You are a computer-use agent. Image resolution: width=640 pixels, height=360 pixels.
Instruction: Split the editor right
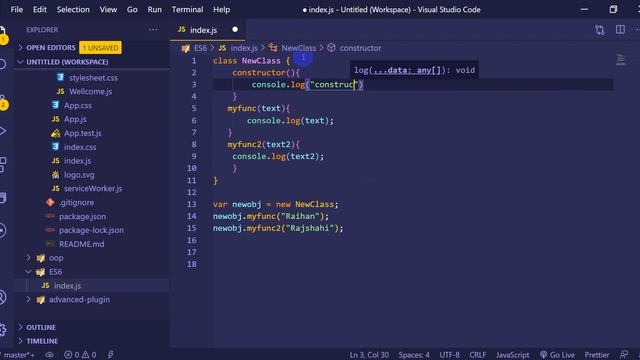(620, 29)
